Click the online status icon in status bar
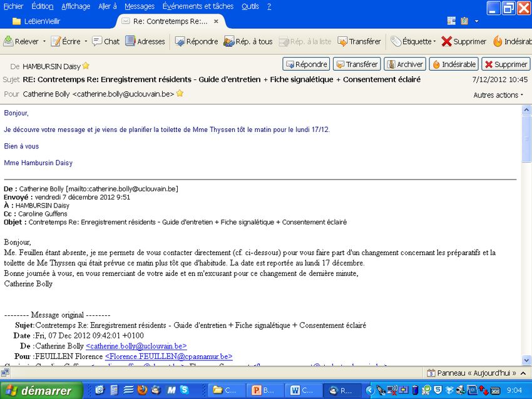Screen dimensions: 532x399 pyautogui.click(x=5, y=373)
